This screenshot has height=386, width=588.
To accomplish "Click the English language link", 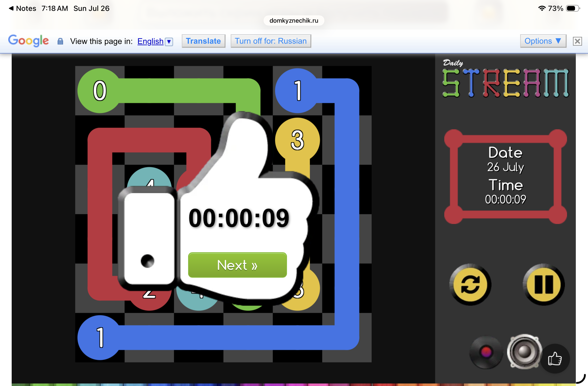I will click(x=151, y=41).
